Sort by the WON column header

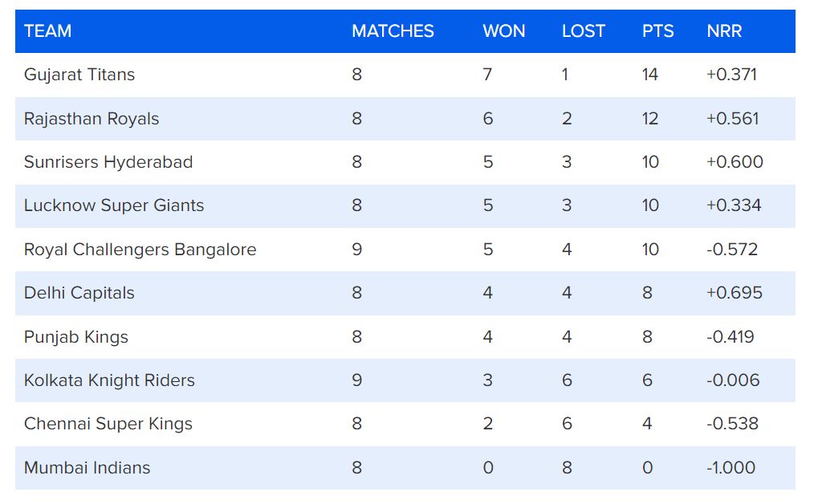[x=503, y=31]
